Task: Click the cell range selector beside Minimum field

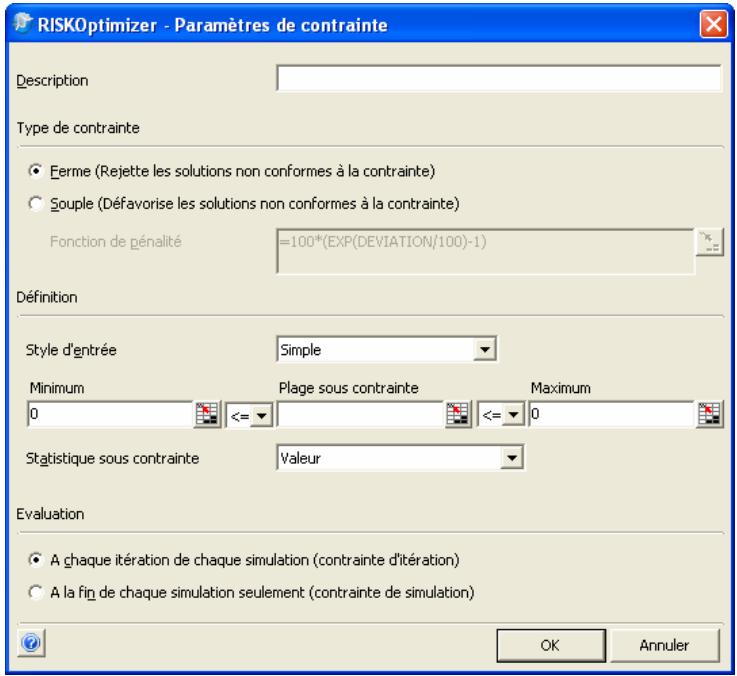Action: coord(207,414)
